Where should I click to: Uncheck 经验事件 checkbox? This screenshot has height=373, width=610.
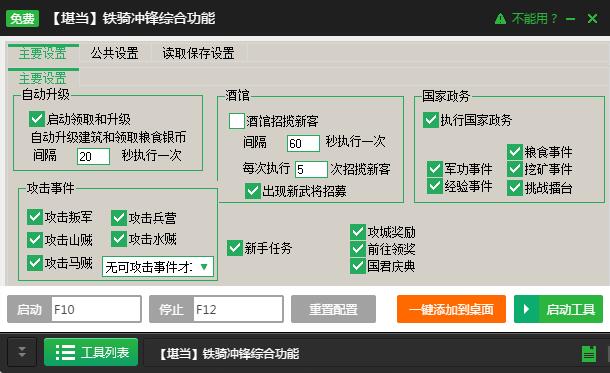pos(435,186)
